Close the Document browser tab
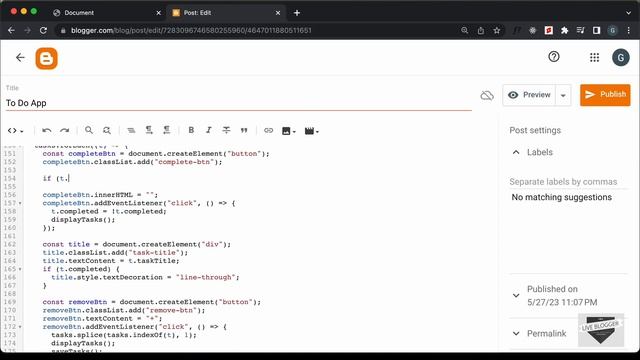640x360 pixels. (158, 13)
